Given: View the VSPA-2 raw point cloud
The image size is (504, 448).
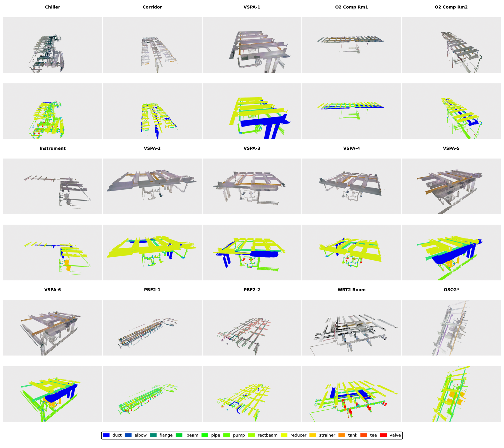Looking at the screenshot, I should click(152, 186).
